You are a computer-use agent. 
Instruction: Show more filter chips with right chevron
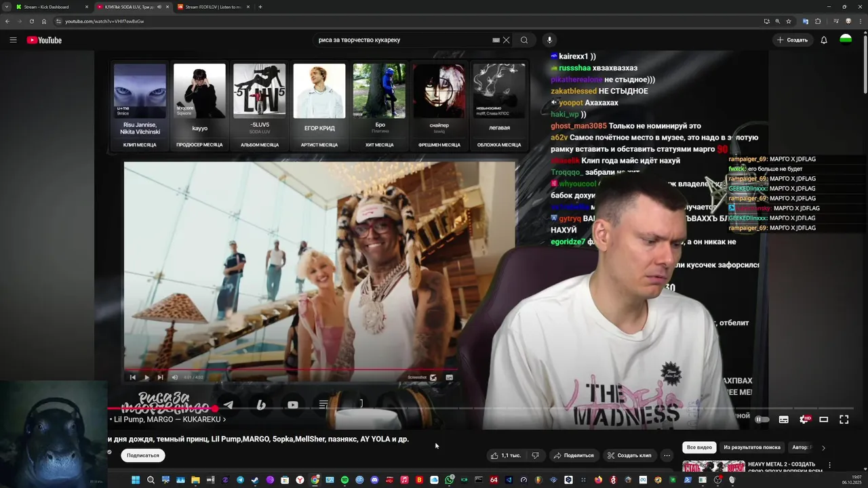point(823,447)
